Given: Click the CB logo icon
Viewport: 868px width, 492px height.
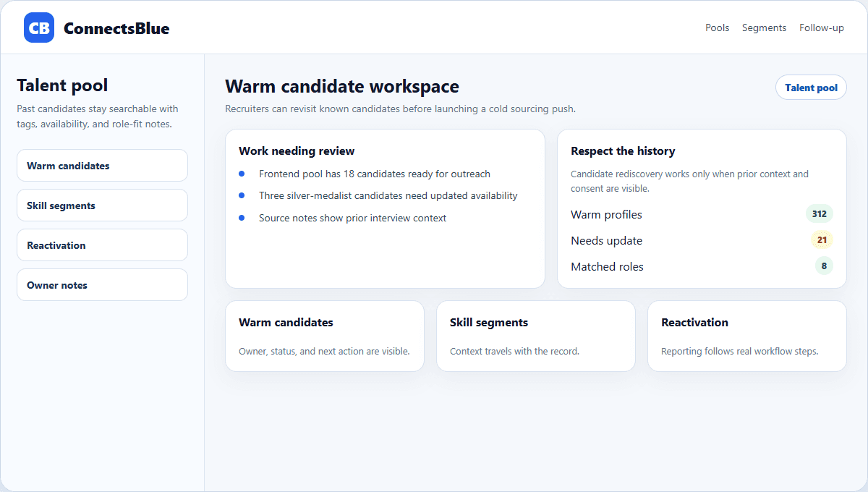Looking at the screenshot, I should coord(39,27).
